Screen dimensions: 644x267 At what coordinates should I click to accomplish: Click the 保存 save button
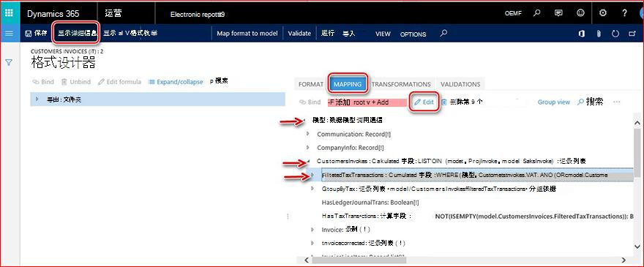point(36,33)
